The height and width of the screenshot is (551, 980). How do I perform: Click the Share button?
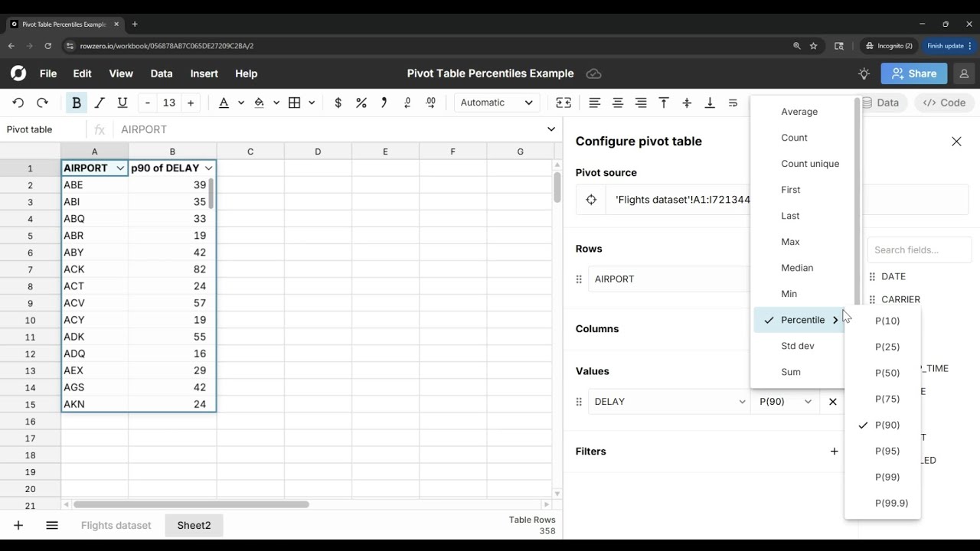tap(914, 73)
